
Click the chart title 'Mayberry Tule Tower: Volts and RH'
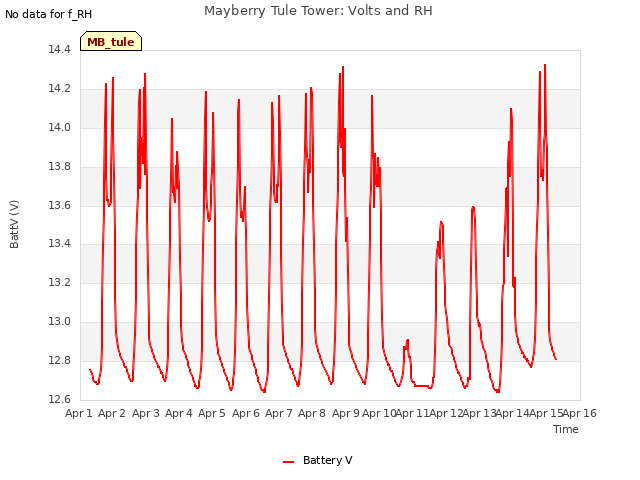318,11
